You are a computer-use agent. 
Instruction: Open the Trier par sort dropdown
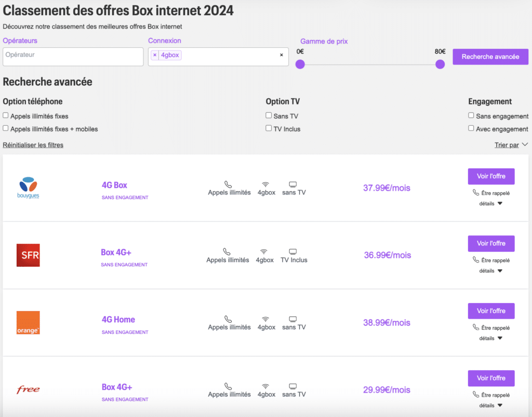[511, 145]
